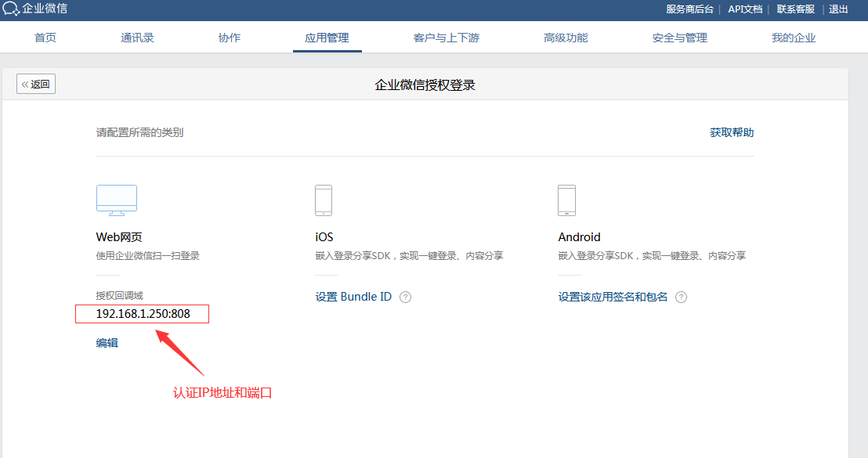Click 联系客服 in the top bar
Viewport: 868px width, 458px height.
pyautogui.click(x=796, y=9)
